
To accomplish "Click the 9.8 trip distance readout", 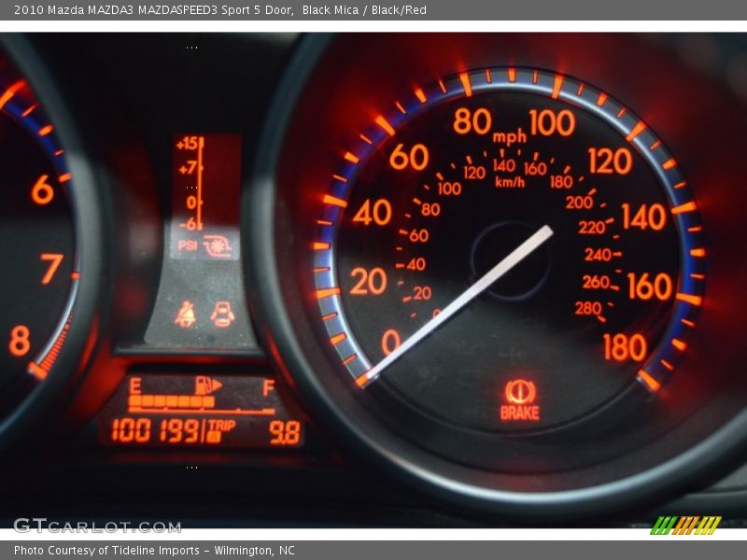I will [285, 432].
